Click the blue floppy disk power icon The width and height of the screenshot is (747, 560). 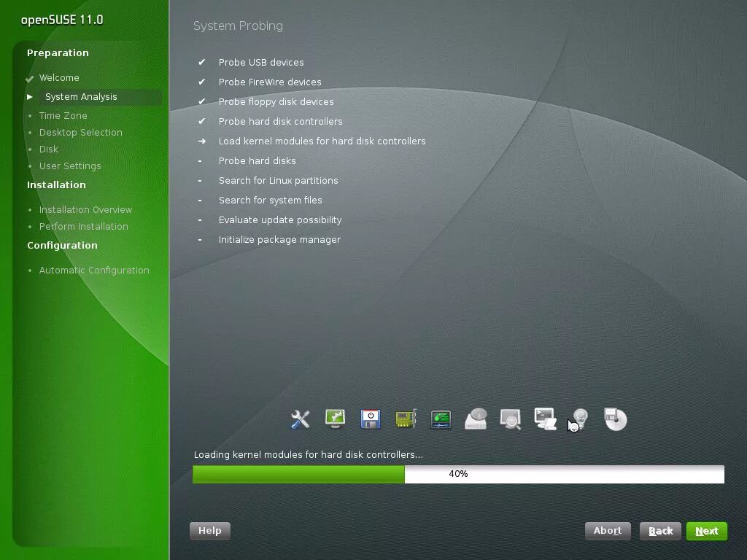coord(370,419)
